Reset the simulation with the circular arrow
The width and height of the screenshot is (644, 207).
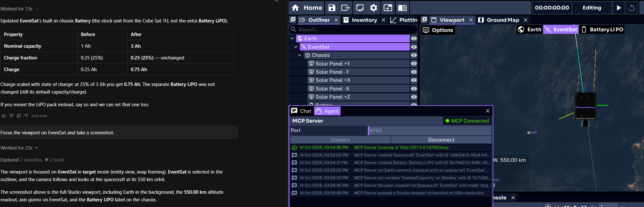click(x=631, y=8)
